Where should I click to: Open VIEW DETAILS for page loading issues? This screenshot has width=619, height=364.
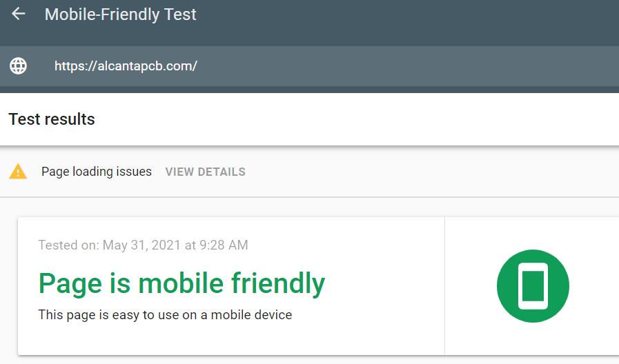(x=205, y=172)
